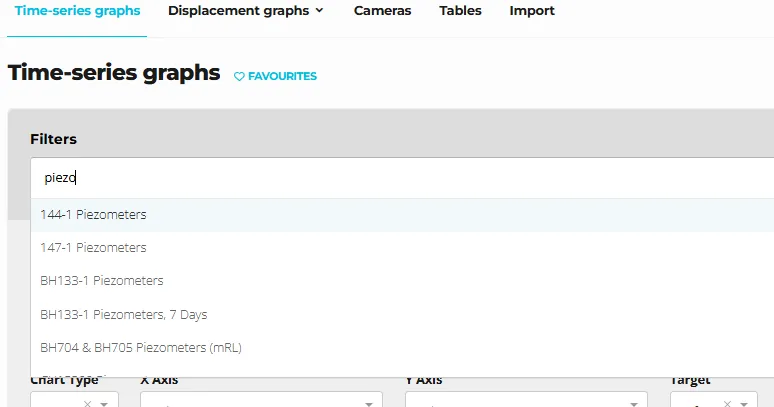Select BH133-1 Piezometers, 7 Days
The height and width of the screenshot is (407, 774).
[x=124, y=314]
